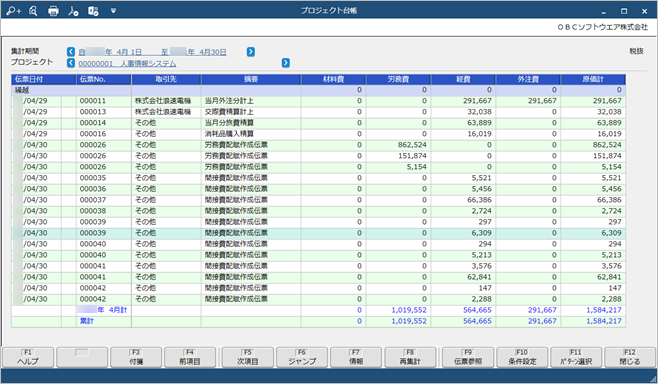Click the 労務費 column header
658x384 pixels.
(x=398, y=79)
